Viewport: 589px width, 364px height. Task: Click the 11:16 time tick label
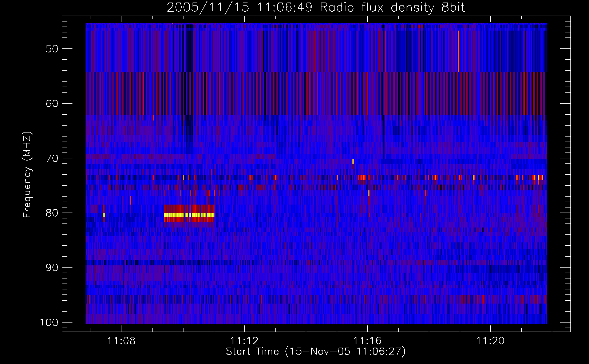367,341
